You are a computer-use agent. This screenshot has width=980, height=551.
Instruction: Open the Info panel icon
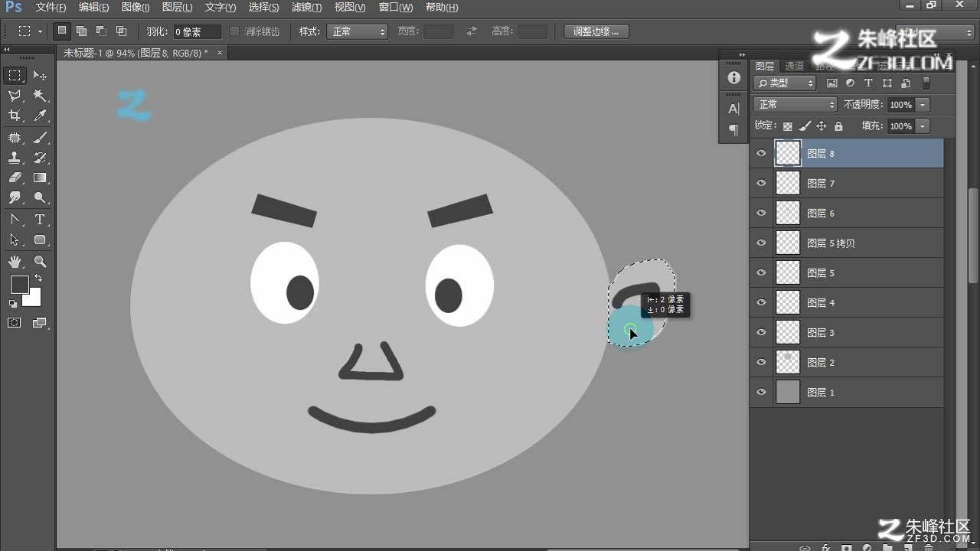click(733, 77)
